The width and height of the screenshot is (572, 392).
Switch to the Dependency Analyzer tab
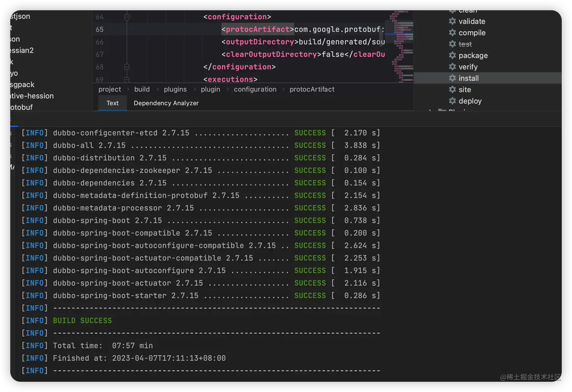pyautogui.click(x=166, y=103)
